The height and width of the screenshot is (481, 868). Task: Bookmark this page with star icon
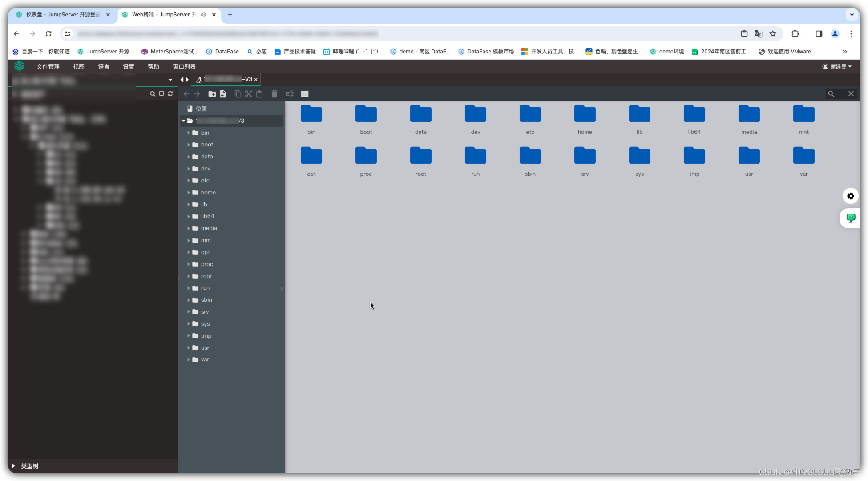(773, 34)
